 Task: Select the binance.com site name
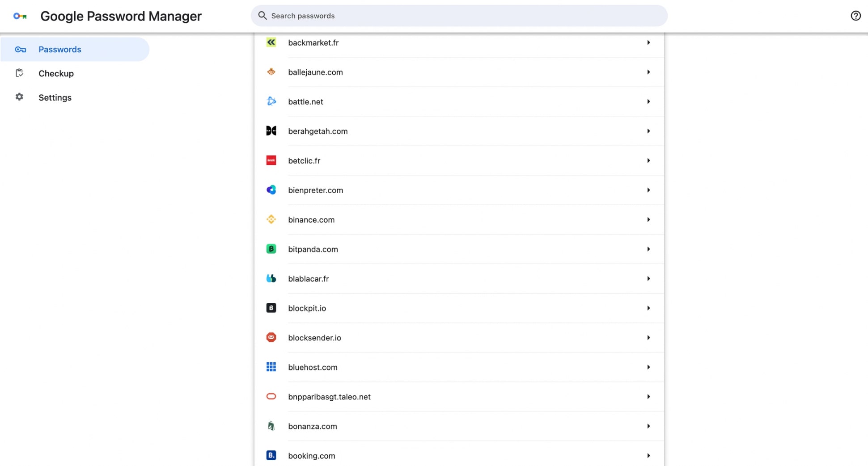(x=311, y=219)
